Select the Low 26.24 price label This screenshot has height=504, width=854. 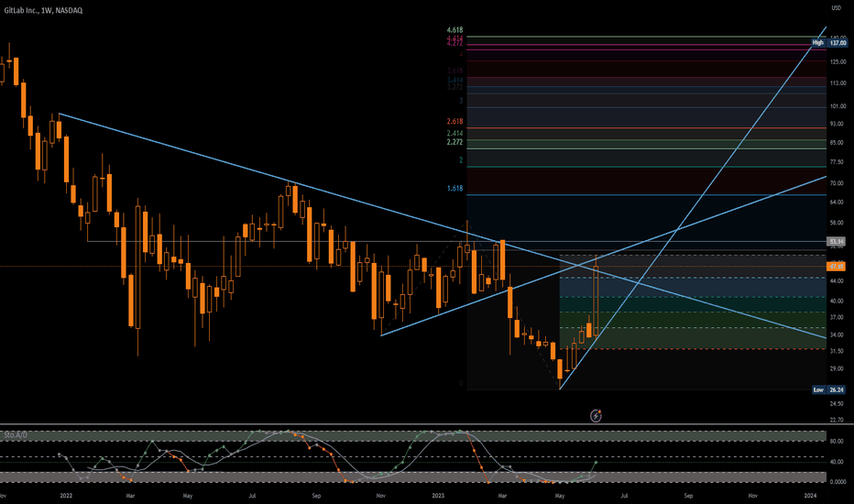[x=829, y=389]
